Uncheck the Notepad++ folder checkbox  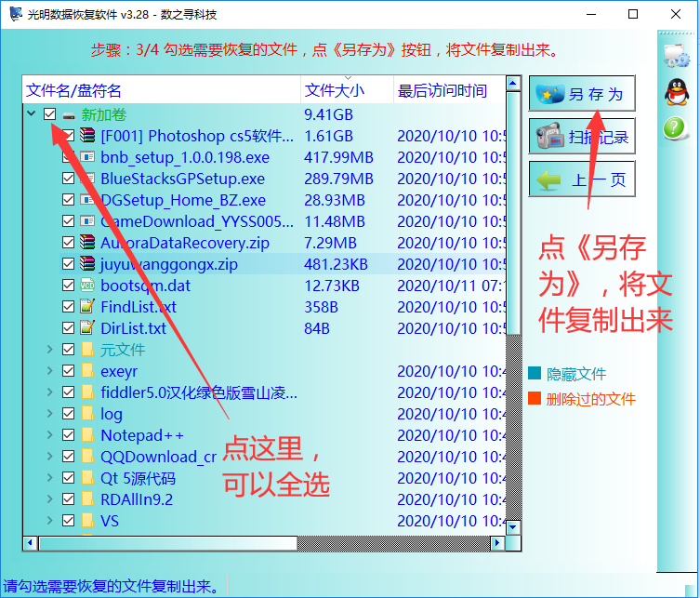68,435
